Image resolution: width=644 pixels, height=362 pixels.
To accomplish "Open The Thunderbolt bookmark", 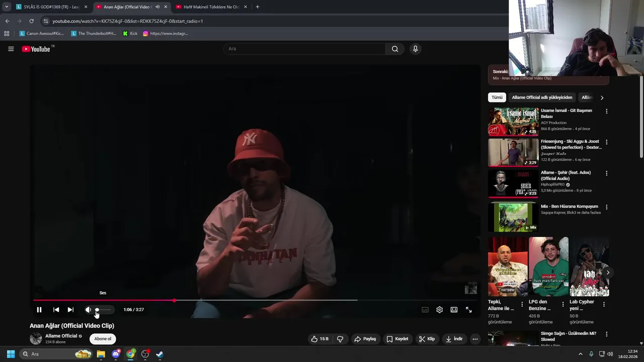I will [94, 34].
